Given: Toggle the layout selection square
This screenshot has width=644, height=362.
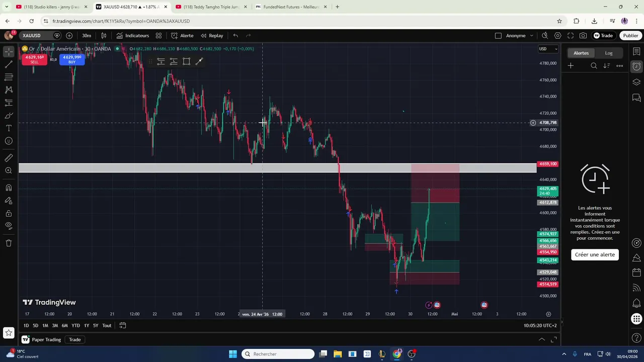Looking at the screenshot, I should [x=498, y=36].
